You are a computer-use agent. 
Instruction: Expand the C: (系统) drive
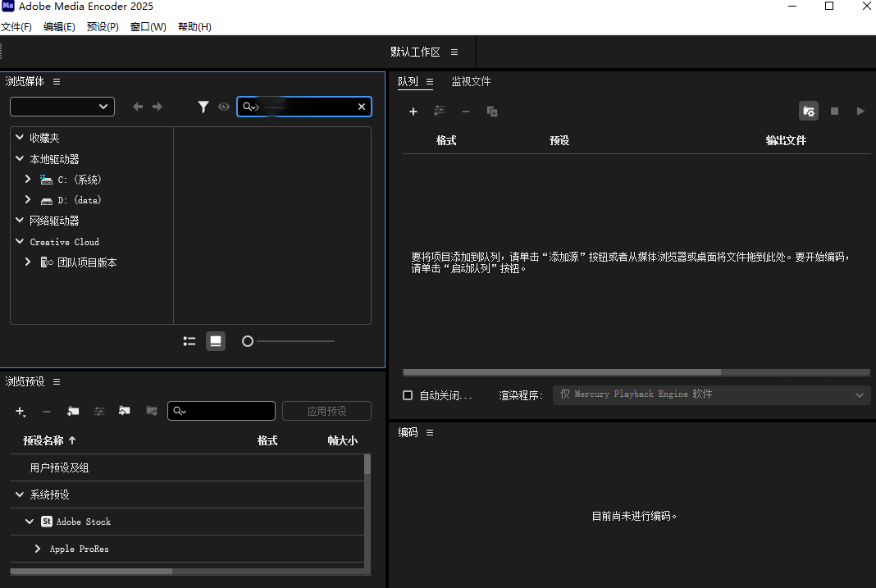28,180
